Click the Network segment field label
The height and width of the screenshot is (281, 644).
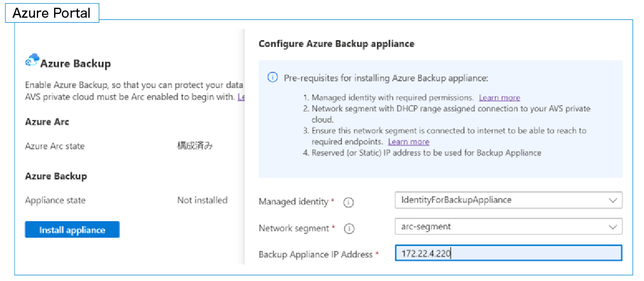[x=294, y=228]
